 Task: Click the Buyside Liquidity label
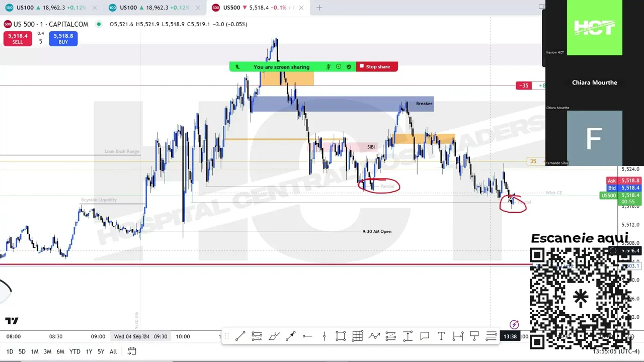tap(99, 200)
